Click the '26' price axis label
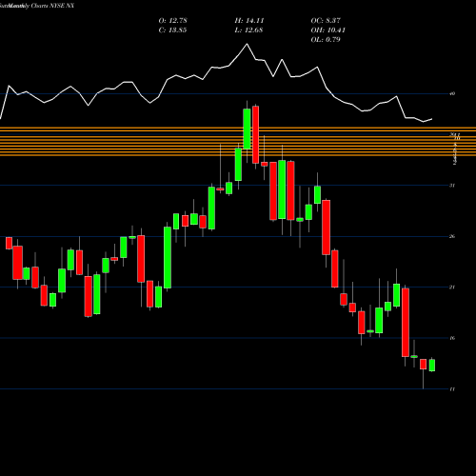The image size is (476, 476). click(x=452, y=236)
